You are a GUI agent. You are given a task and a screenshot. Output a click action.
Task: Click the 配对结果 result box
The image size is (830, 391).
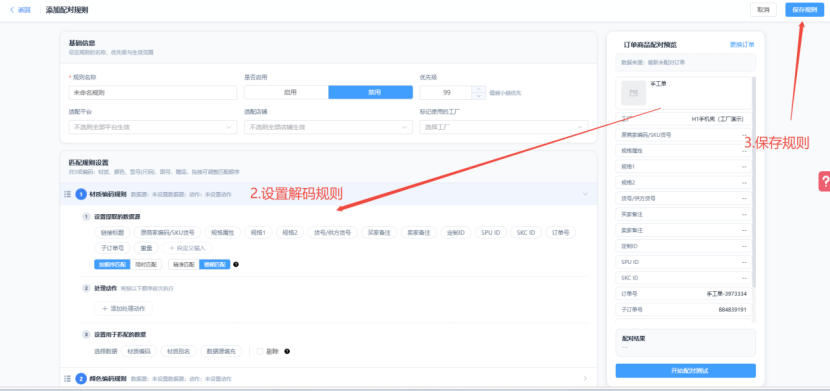(x=685, y=342)
